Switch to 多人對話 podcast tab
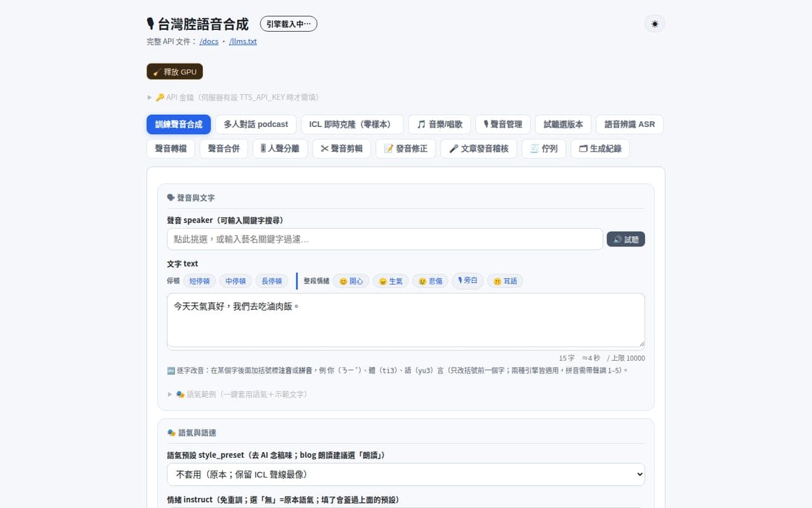The height and width of the screenshot is (508, 812). pos(256,124)
